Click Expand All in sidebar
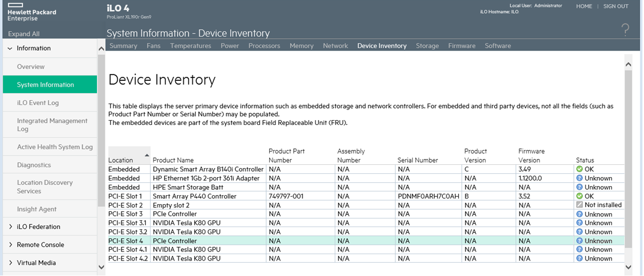 tap(23, 34)
